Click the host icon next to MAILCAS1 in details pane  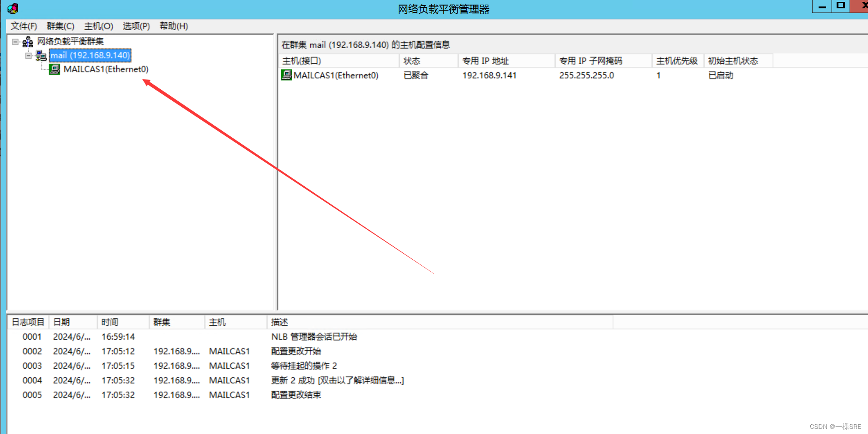click(287, 75)
